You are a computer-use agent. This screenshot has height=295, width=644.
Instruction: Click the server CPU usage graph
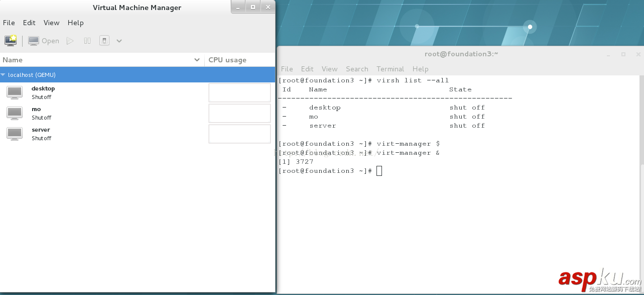click(x=239, y=134)
